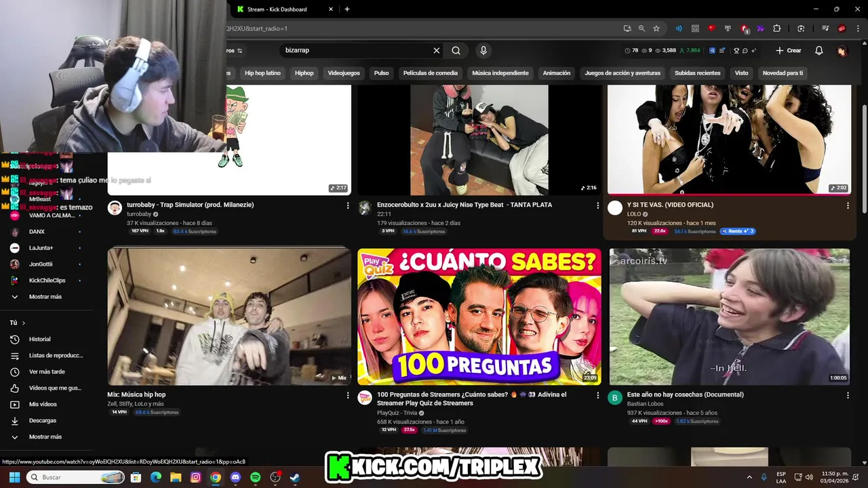The height and width of the screenshot is (488, 868).
Task: Clear the bizarrap search query with X
Action: tap(437, 50)
